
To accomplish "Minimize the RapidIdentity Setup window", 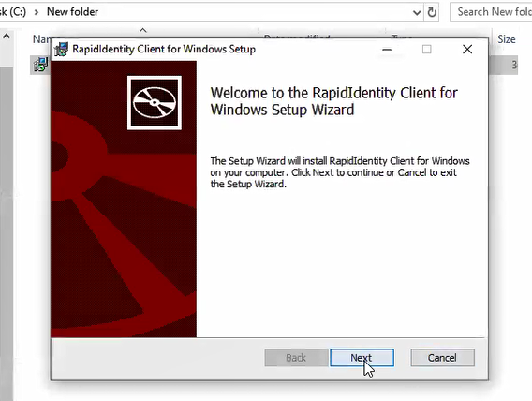I will click(387, 50).
